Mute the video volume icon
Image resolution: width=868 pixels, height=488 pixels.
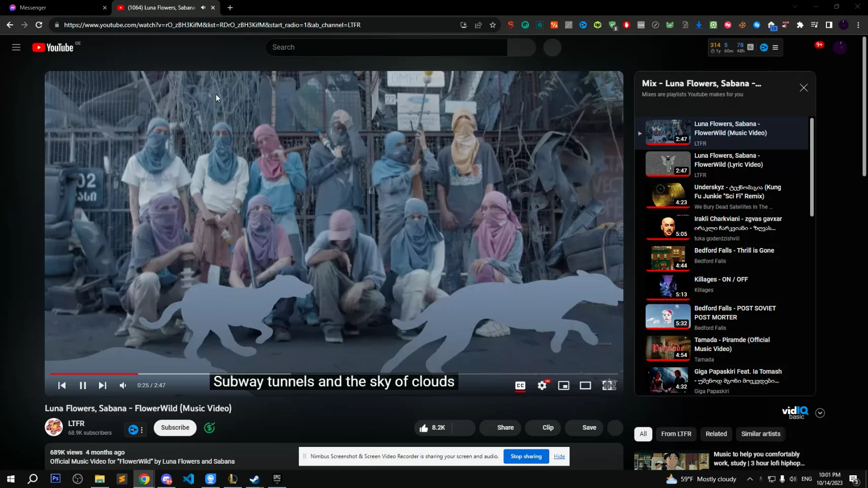click(122, 386)
